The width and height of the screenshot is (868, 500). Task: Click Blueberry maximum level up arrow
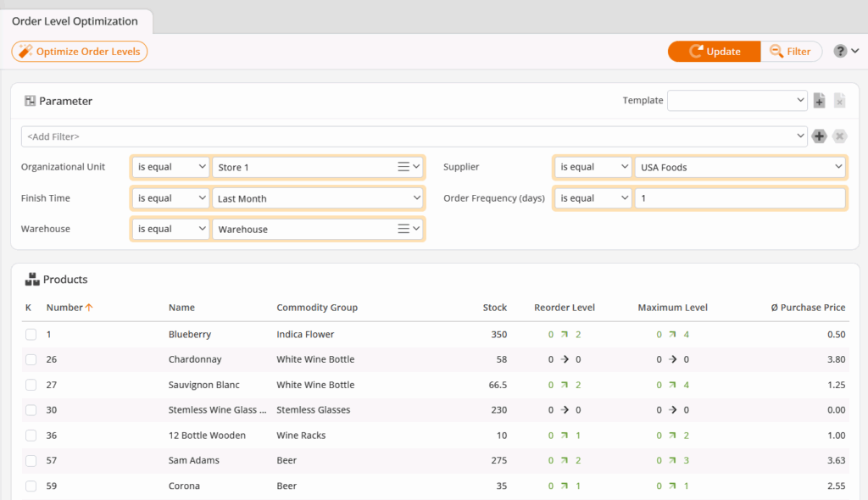[672, 335]
